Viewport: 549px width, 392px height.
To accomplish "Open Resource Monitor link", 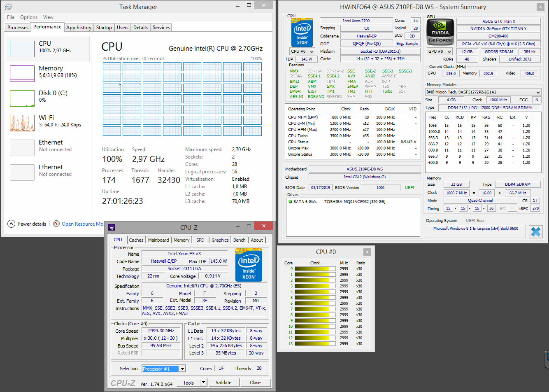I will (83, 224).
